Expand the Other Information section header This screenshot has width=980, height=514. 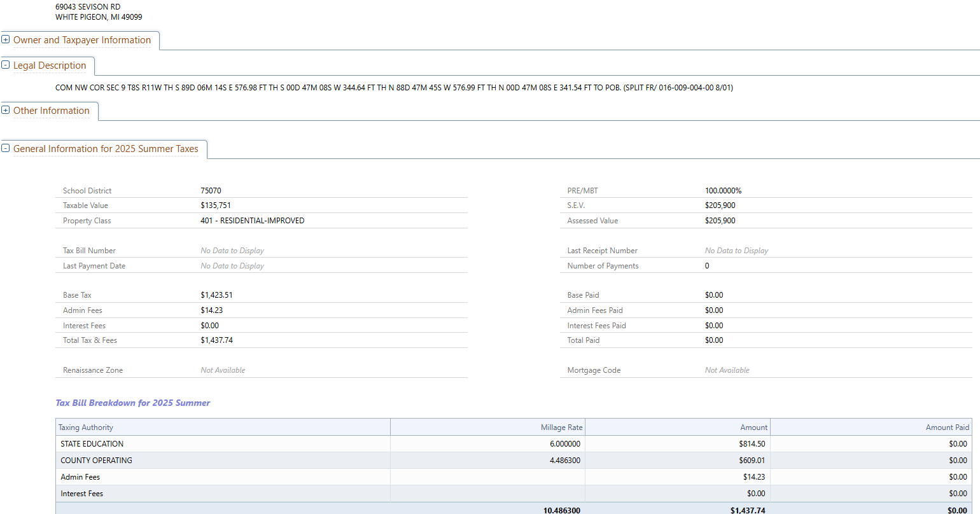pyautogui.click(x=52, y=111)
